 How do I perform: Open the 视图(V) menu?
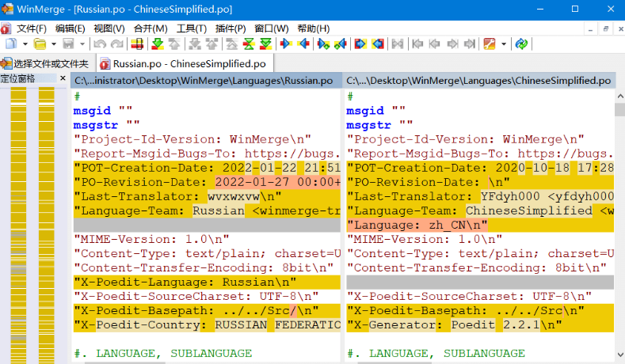109,28
